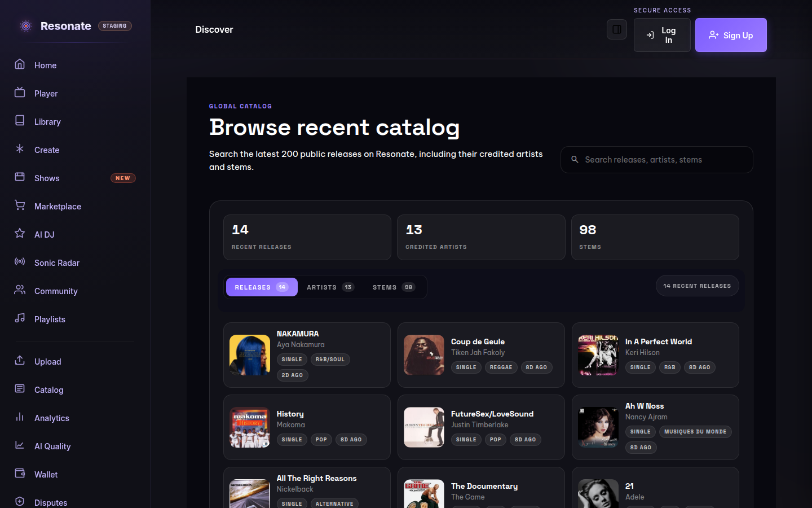
Task: Focus the search releases, artists, stems field
Action: [657, 160]
